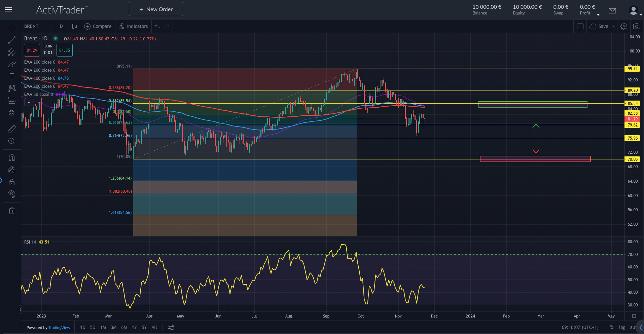Open chart settings gear icon

(x=624, y=26)
